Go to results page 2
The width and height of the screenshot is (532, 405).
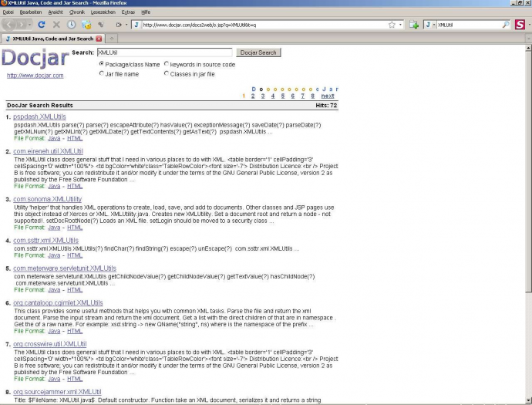coord(253,96)
